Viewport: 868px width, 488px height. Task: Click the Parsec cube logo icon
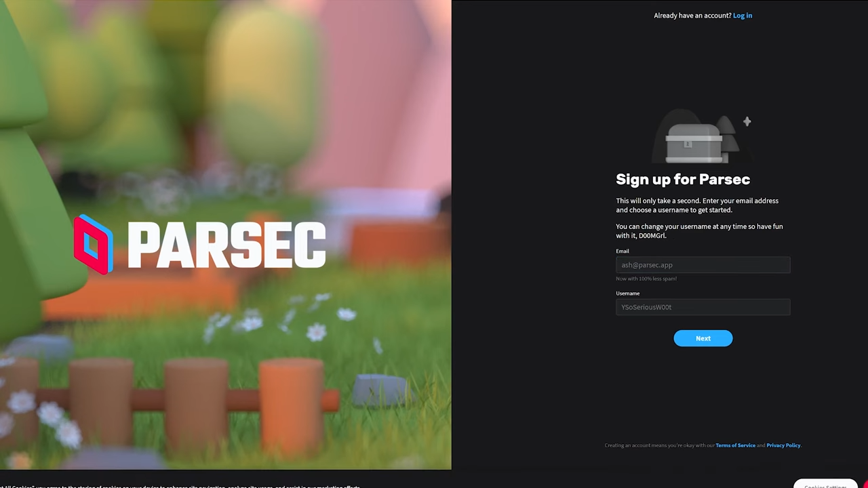tap(94, 245)
